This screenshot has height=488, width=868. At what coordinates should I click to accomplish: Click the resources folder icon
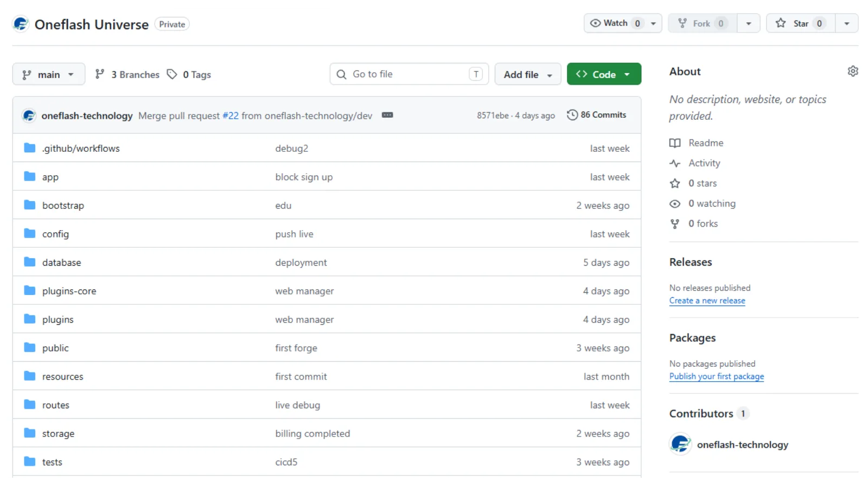tap(30, 376)
